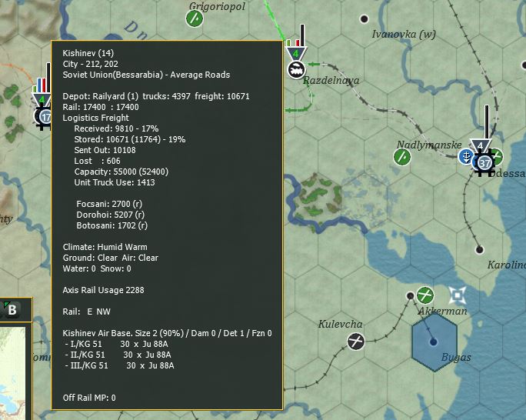Select the depot triangle with blue and red bars

tap(42, 100)
